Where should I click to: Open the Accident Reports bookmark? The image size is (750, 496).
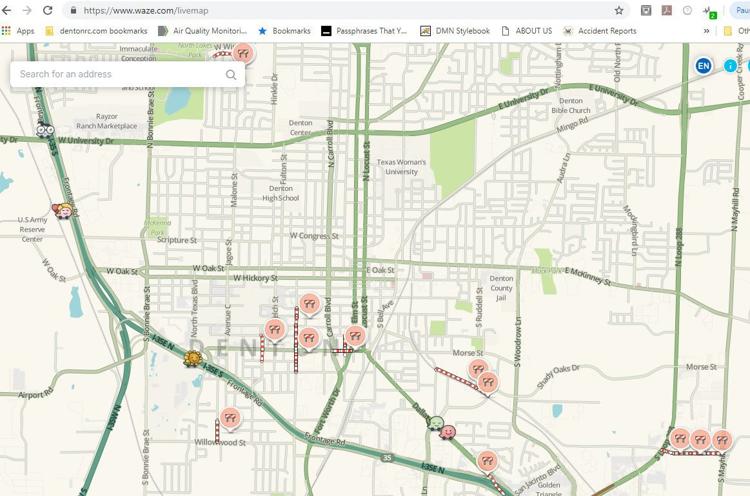click(600, 31)
